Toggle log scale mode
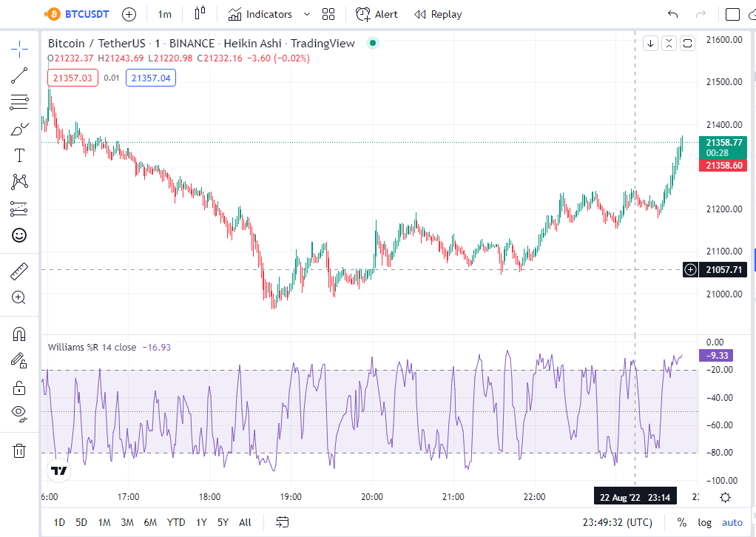Viewport: 756px width, 537px height. click(704, 522)
